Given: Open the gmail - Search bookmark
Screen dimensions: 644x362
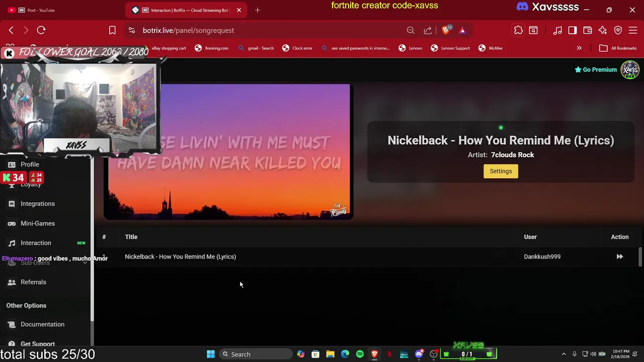Looking at the screenshot, I should tap(256, 48).
